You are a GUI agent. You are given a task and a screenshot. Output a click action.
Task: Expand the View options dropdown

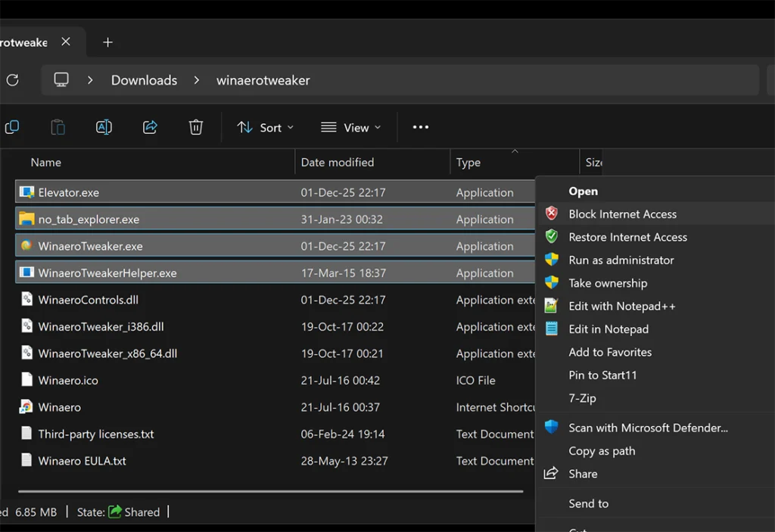pyautogui.click(x=350, y=127)
